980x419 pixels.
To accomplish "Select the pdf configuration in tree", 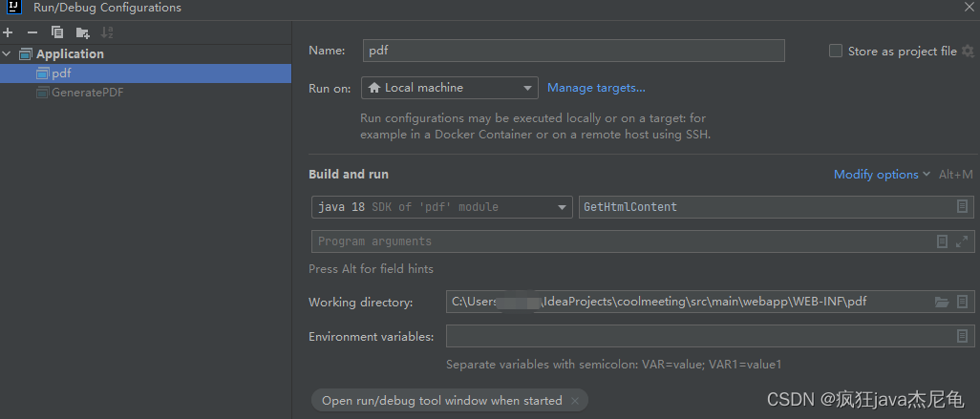I will pyautogui.click(x=61, y=73).
